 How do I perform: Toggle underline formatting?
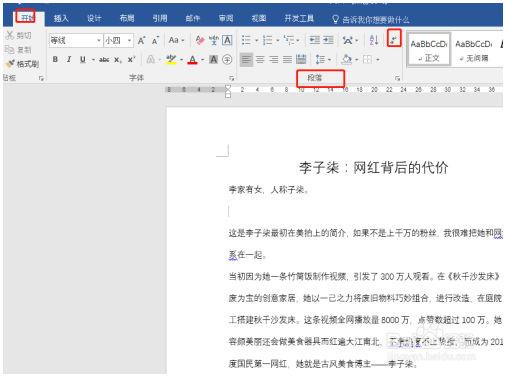tap(83, 59)
